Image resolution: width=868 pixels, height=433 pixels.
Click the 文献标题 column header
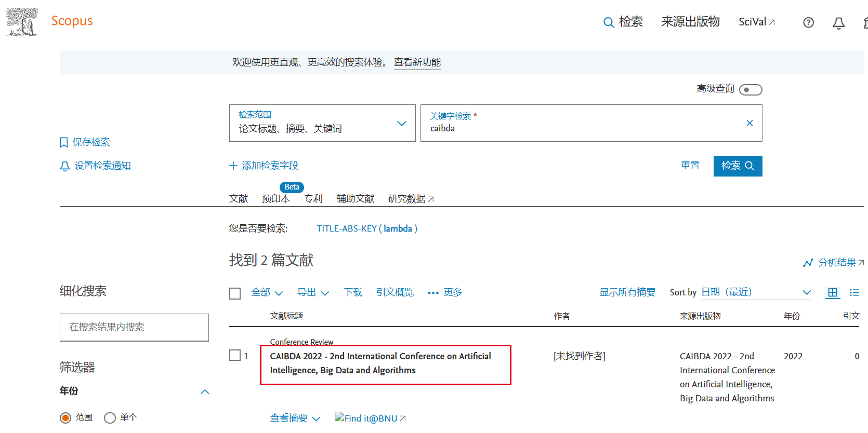pyautogui.click(x=286, y=316)
